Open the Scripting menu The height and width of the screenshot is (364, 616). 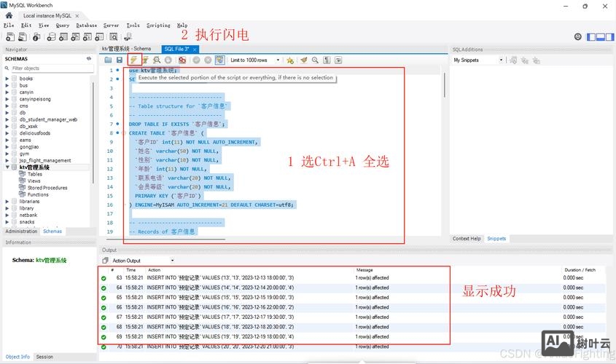pos(158,25)
